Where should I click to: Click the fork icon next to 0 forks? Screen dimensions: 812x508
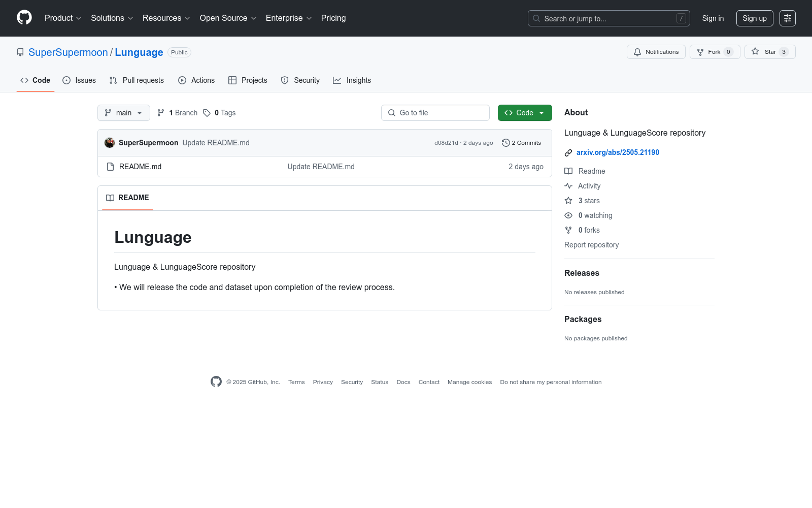click(568, 230)
